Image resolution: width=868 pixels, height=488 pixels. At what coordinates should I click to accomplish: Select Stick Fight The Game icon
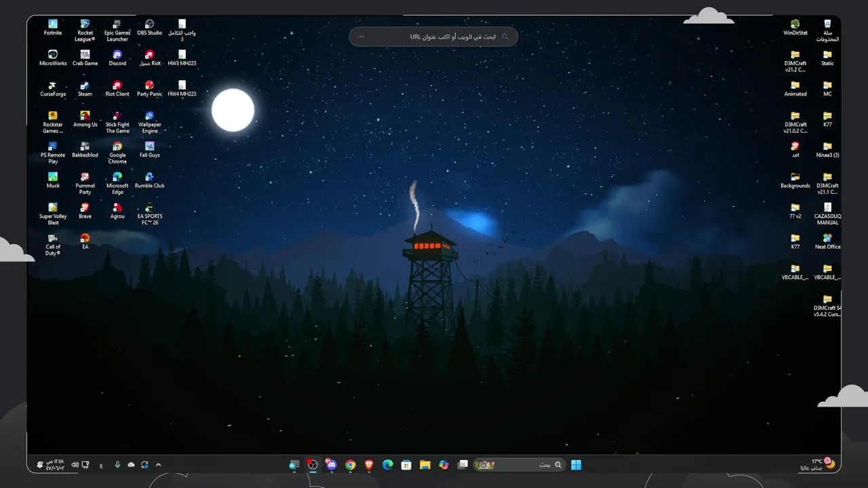(117, 122)
